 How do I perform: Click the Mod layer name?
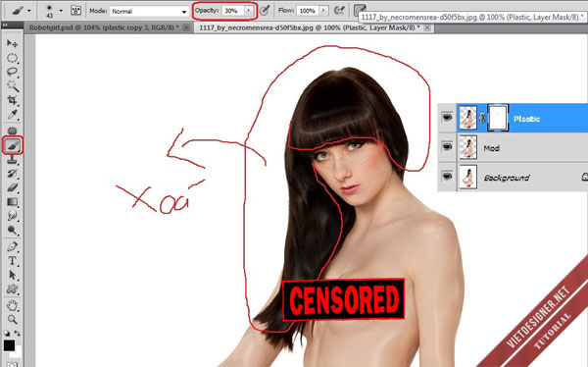pos(491,148)
